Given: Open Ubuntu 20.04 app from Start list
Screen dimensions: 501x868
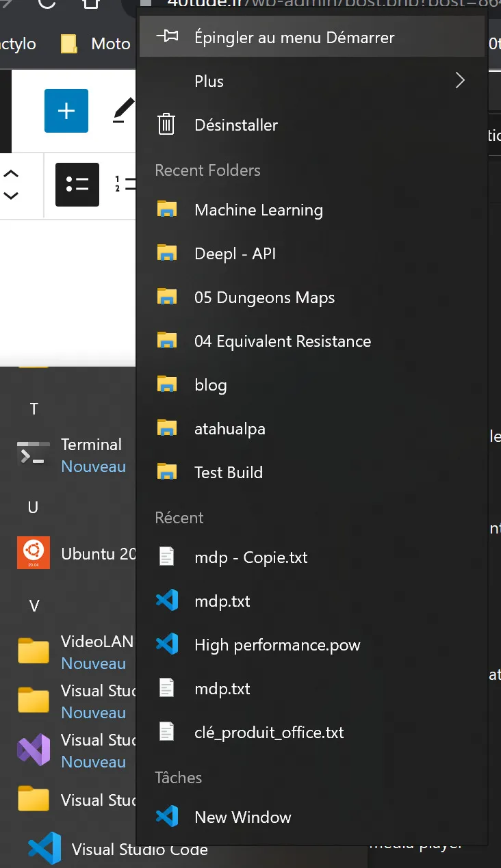Looking at the screenshot, I should (68, 553).
